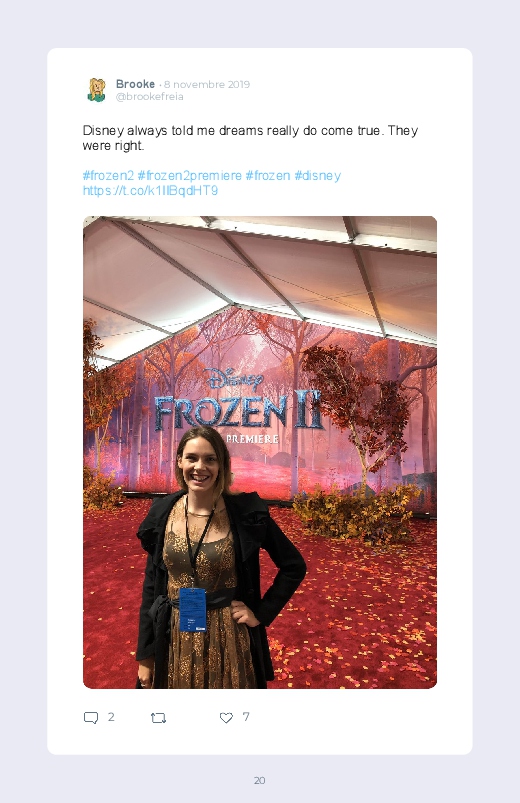Click the reply count number 2

pos(111,716)
